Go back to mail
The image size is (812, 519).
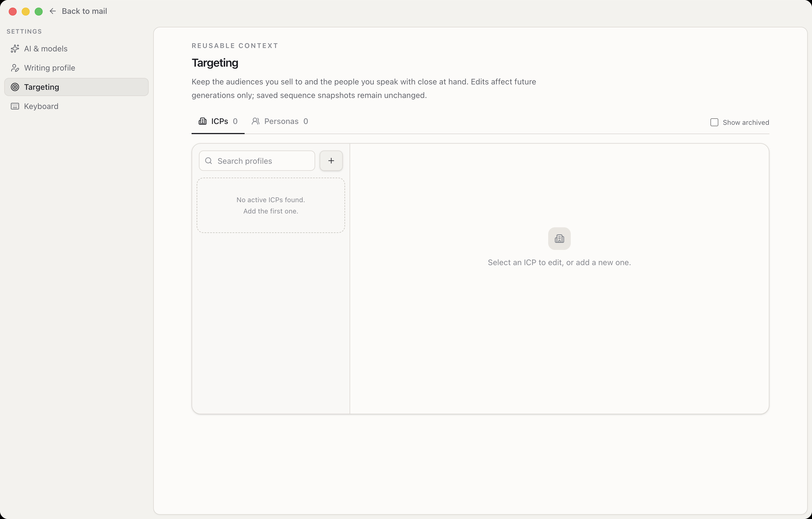pyautogui.click(x=78, y=11)
